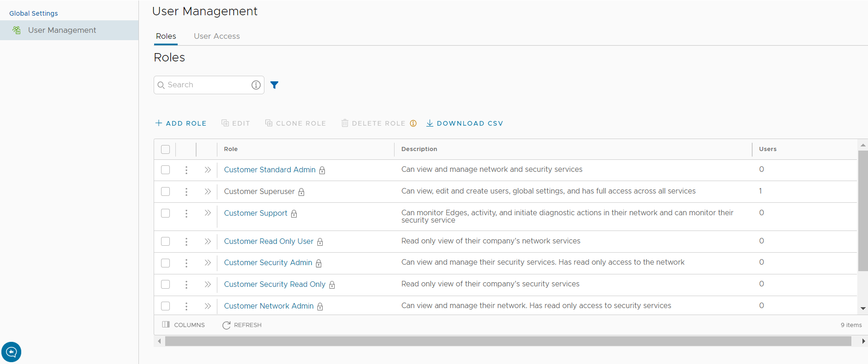Click the Customer Superuser role name

(x=259, y=191)
